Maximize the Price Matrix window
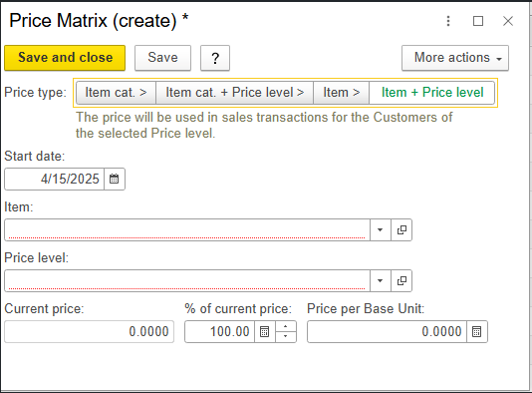Viewport: 532px width, 393px height. [x=478, y=21]
